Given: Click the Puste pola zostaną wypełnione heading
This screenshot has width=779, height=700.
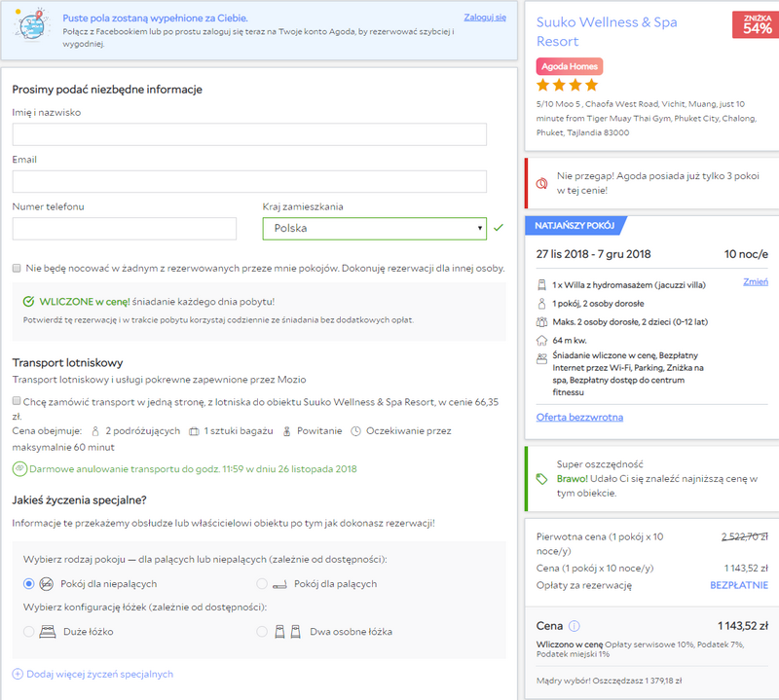Looking at the screenshot, I should tap(155, 18).
